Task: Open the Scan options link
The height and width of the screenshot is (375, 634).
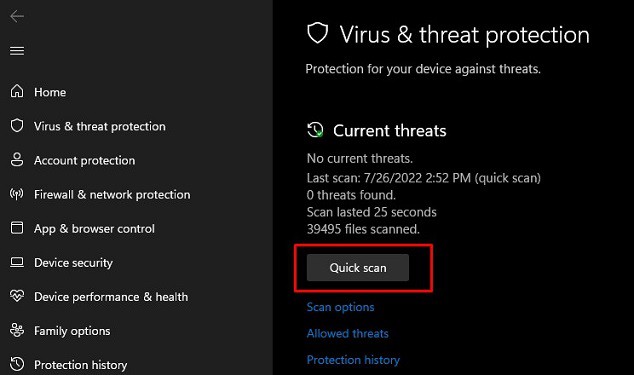Action: tap(340, 307)
